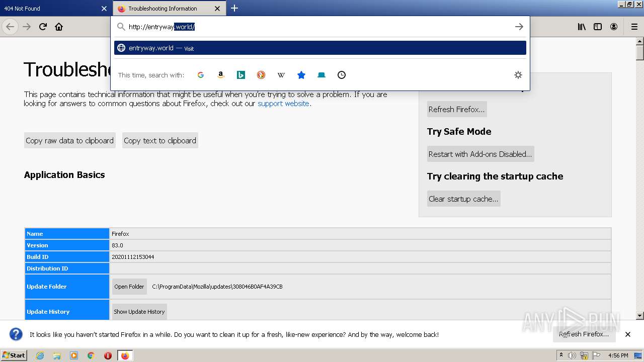Click inside the address bar URL text
Screen dimensions: 644x362
click(162, 27)
